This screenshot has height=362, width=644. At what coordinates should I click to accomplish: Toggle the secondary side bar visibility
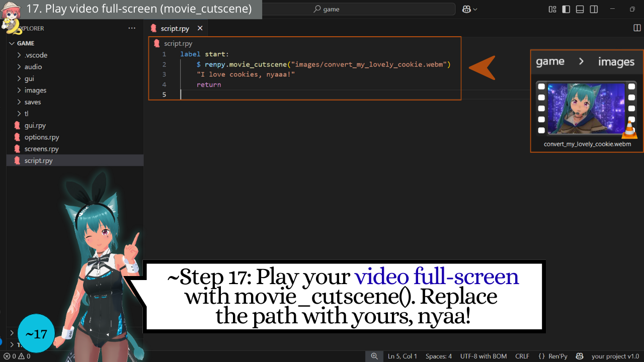(x=594, y=9)
